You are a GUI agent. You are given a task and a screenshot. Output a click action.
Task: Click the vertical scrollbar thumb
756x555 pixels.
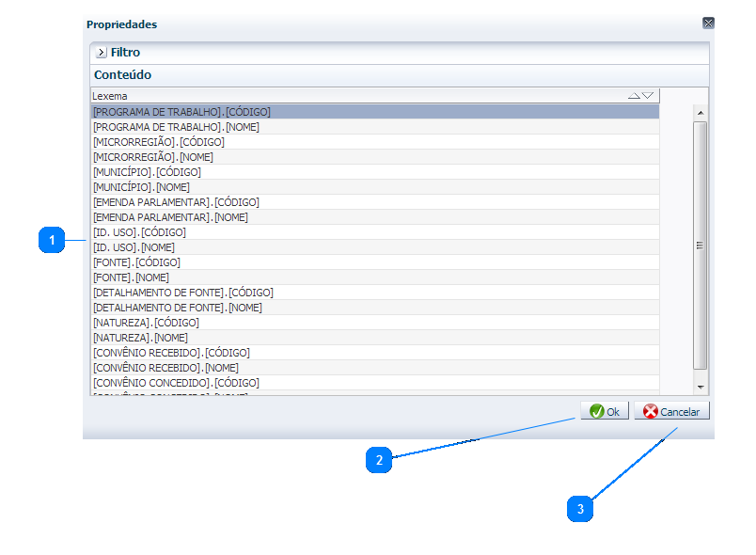pos(700,245)
